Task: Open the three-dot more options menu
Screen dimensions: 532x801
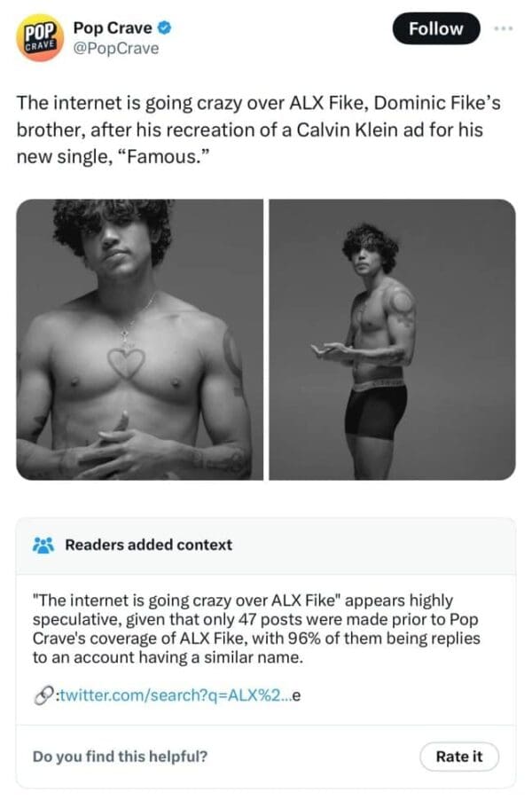Action: (504, 27)
